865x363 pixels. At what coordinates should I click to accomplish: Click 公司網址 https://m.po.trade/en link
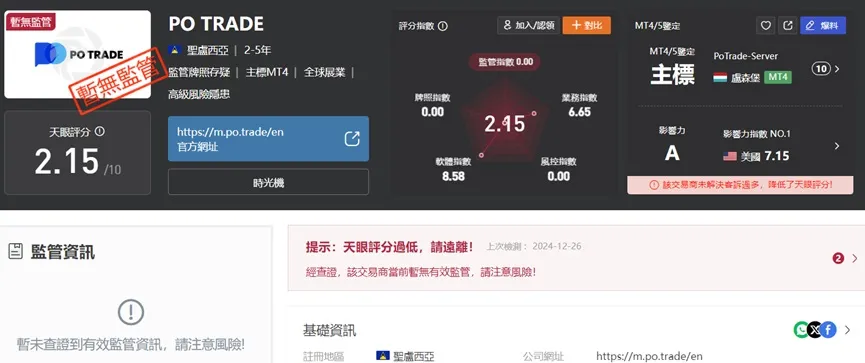tap(649, 356)
